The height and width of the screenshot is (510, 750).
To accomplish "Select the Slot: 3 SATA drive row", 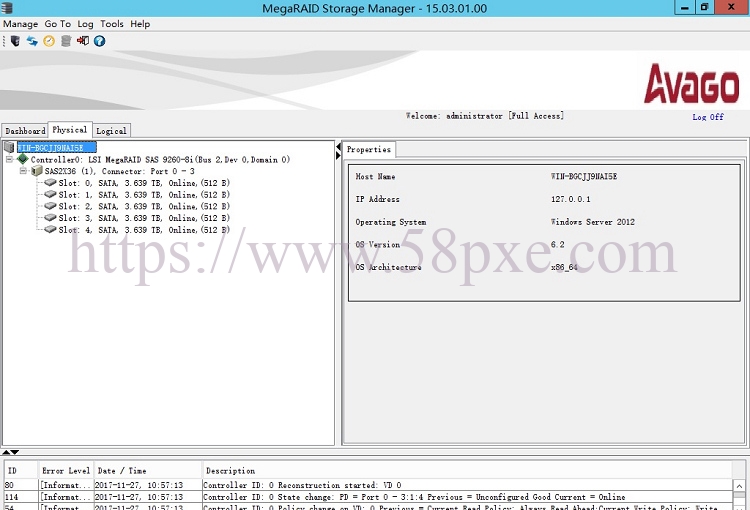I will (144, 218).
